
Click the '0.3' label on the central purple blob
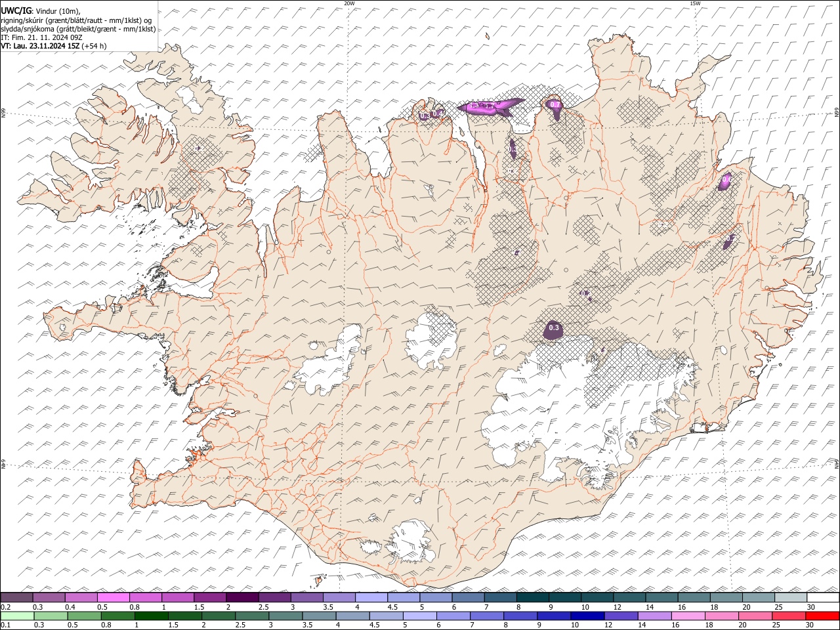click(x=553, y=328)
